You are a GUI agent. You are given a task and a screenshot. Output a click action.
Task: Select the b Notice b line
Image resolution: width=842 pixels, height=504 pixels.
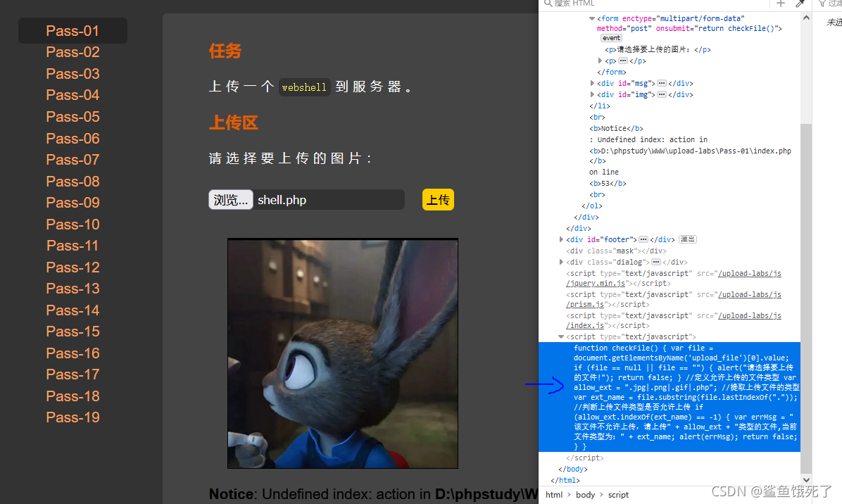click(617, 128)
